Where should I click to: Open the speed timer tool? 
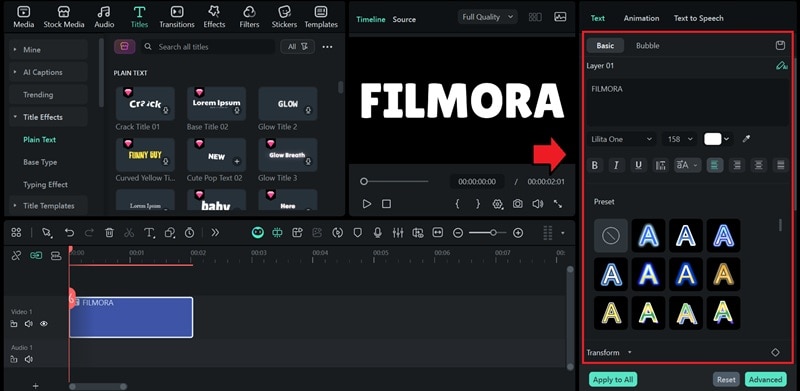click(x=189, y=233)
